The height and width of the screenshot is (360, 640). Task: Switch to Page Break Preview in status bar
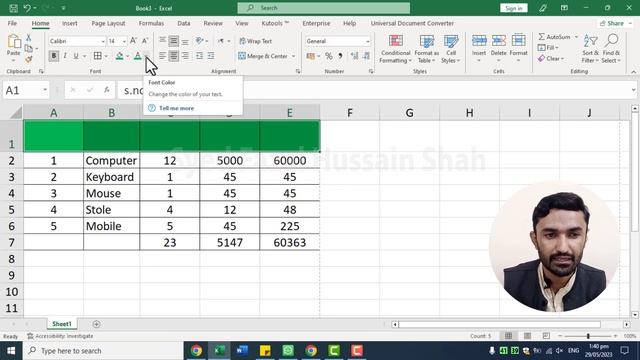coord(546,336)
